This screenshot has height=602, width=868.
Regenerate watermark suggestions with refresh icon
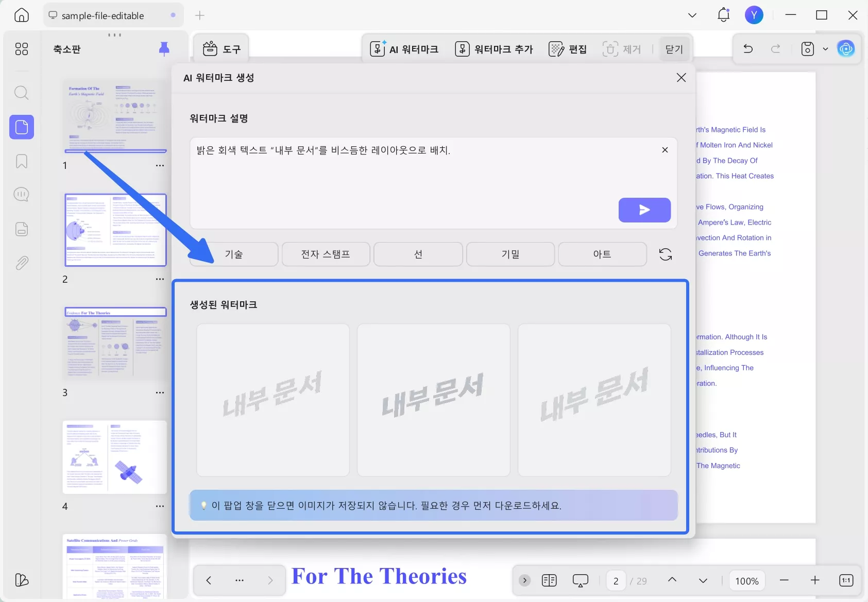point(666,254)
